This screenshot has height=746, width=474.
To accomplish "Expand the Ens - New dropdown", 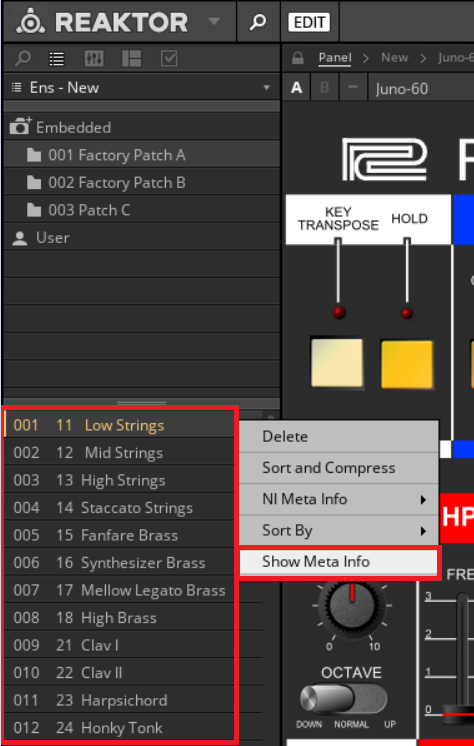I will click(141, 88).
